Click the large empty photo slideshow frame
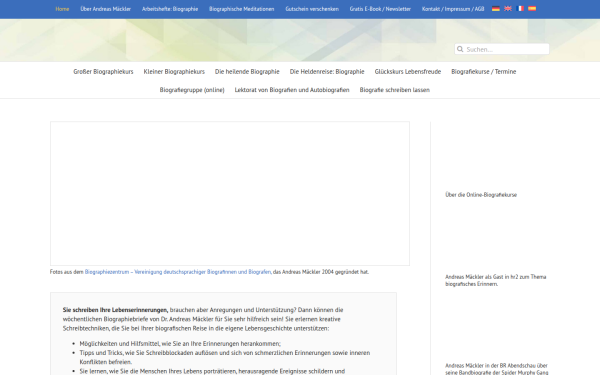The image size is (600, 375). [230, 194]
